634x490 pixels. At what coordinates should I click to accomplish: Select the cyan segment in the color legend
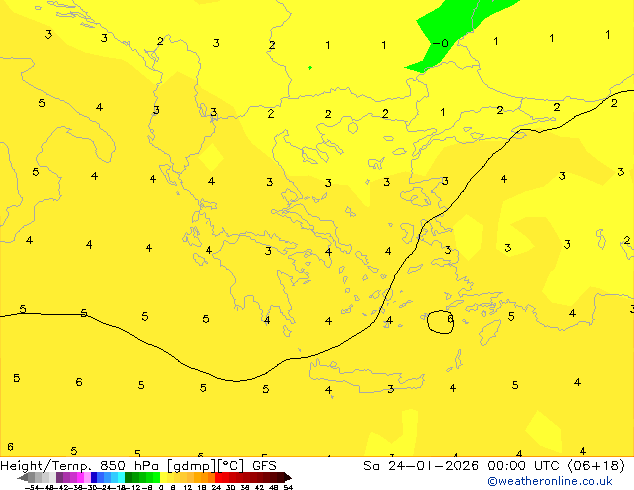(x=118, y=477)
